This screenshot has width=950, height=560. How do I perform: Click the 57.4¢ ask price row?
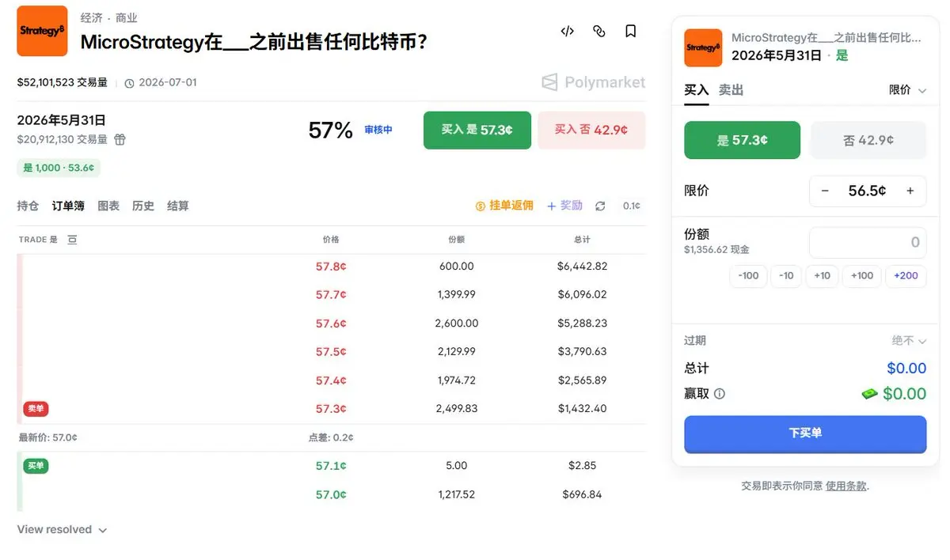331,380
